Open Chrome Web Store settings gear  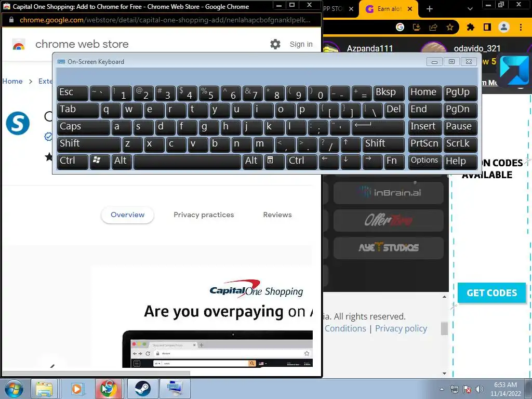pyautogui.click(x=275, y=44)
